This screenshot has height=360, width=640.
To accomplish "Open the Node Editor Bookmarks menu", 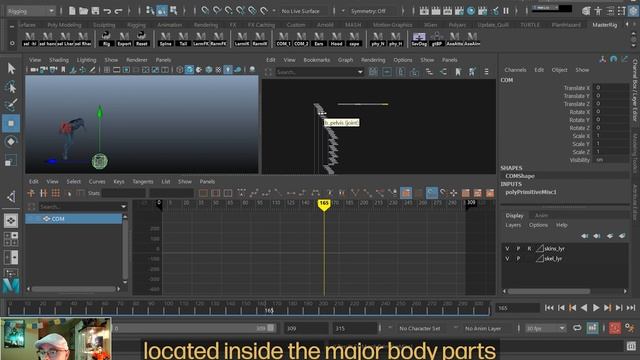I will click(x=316, y=60).
